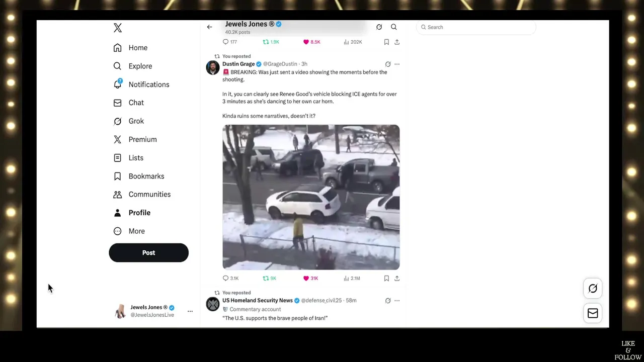Open floating Grok button

593,289
